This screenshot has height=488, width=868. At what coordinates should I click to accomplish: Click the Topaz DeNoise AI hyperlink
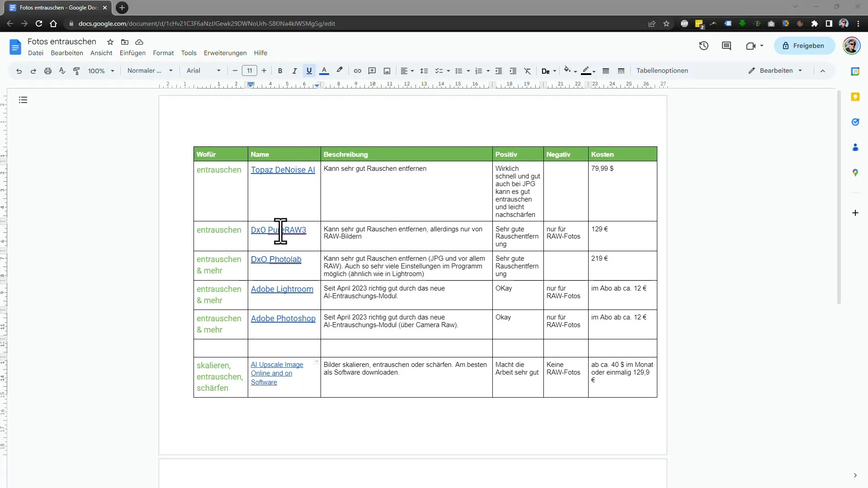[x=283, y=170]
